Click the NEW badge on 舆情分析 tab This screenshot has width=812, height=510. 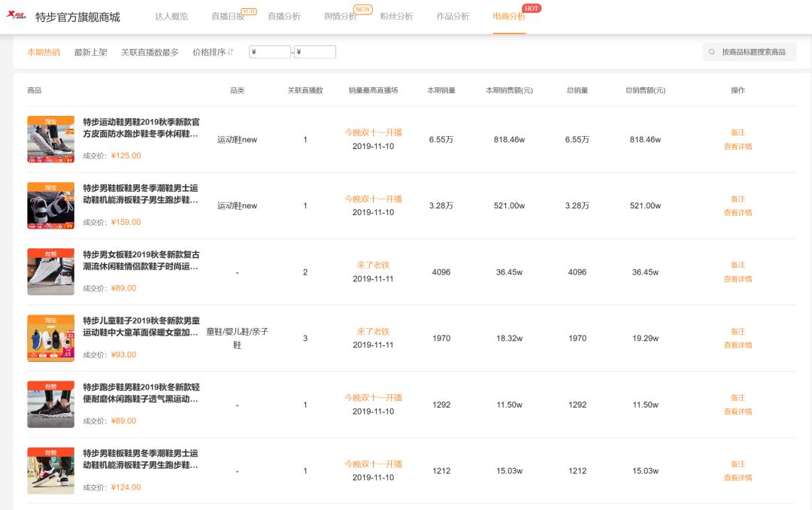[362, 10]
